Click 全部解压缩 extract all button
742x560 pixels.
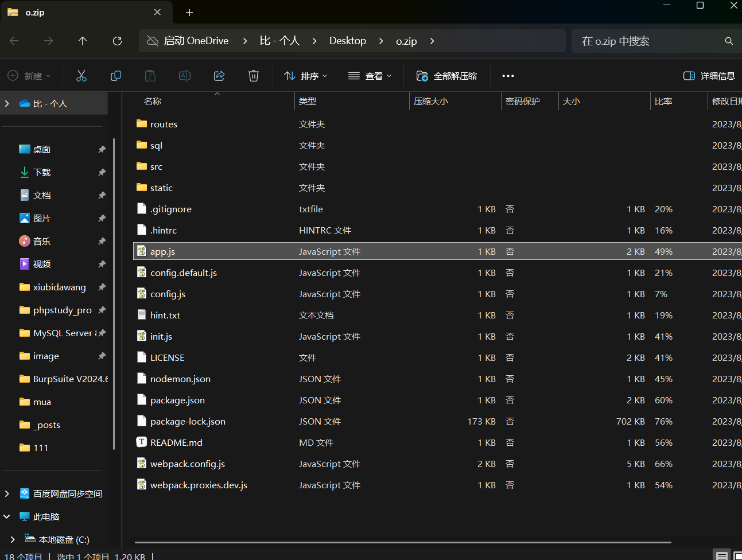[x=446, y=76]
